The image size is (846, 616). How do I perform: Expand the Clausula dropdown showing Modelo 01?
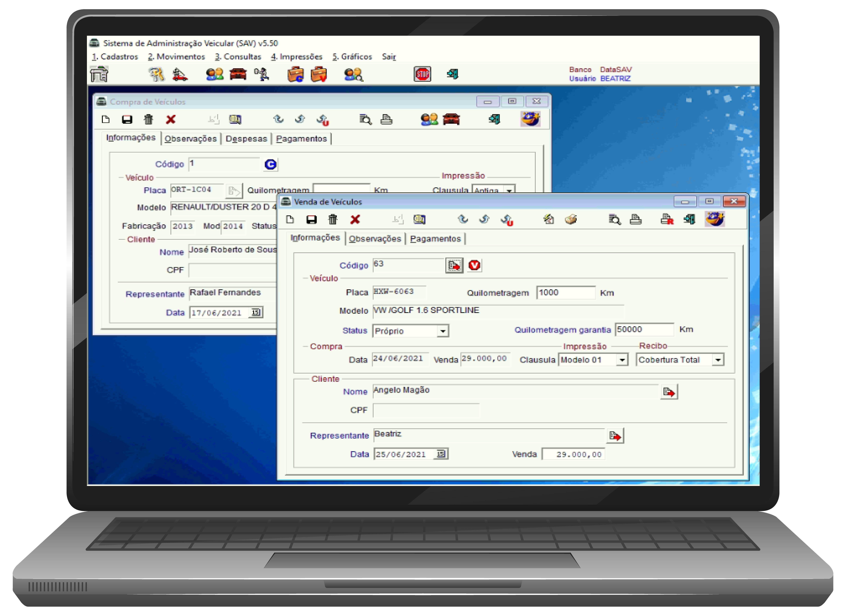tap(622, 360)
